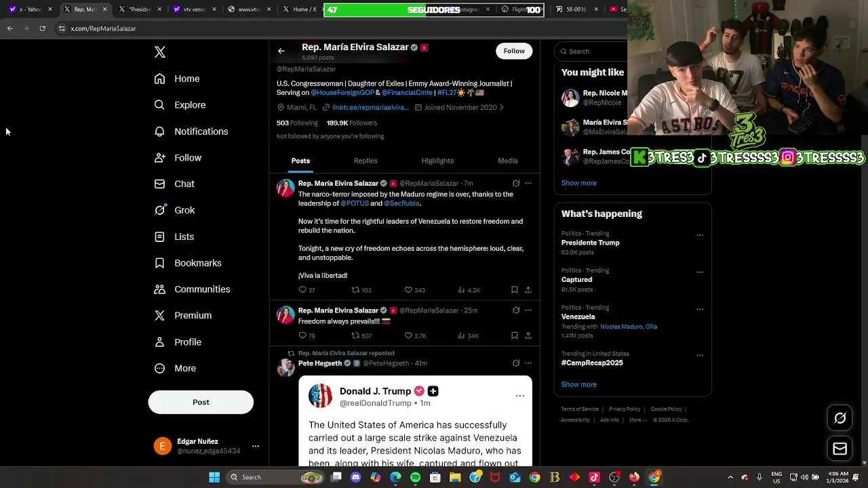Open the @POTUS mention link
Viewport: 868px width, 488px height.
click(x=355, y=203)
